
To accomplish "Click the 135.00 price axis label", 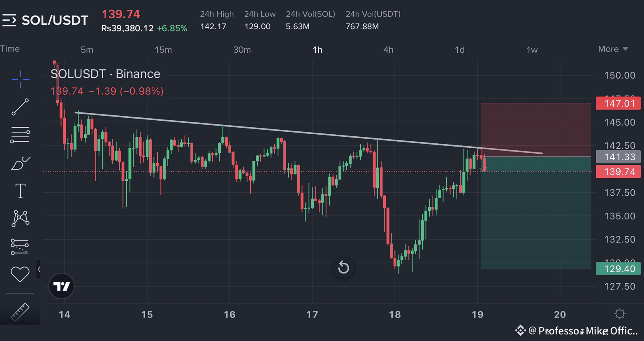I will pyautogui.click(x=620, y=216).
